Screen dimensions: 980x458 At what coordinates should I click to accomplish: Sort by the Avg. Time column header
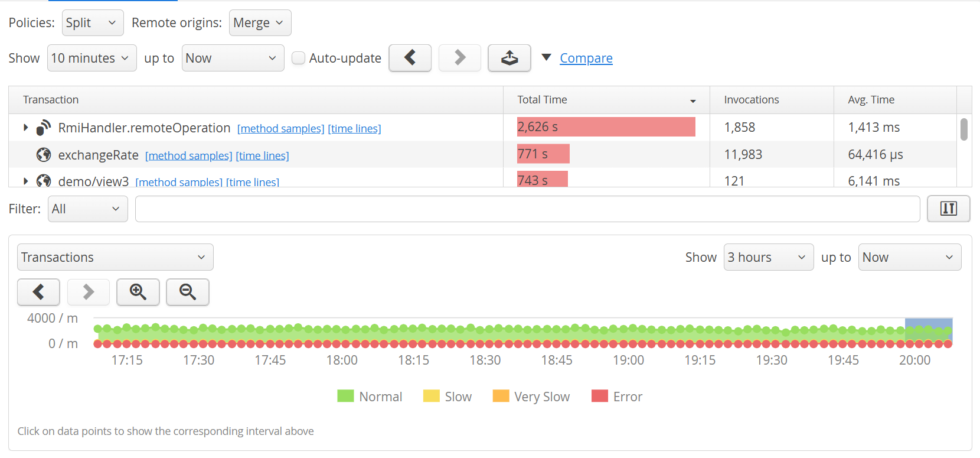click(x=895, y=100)
